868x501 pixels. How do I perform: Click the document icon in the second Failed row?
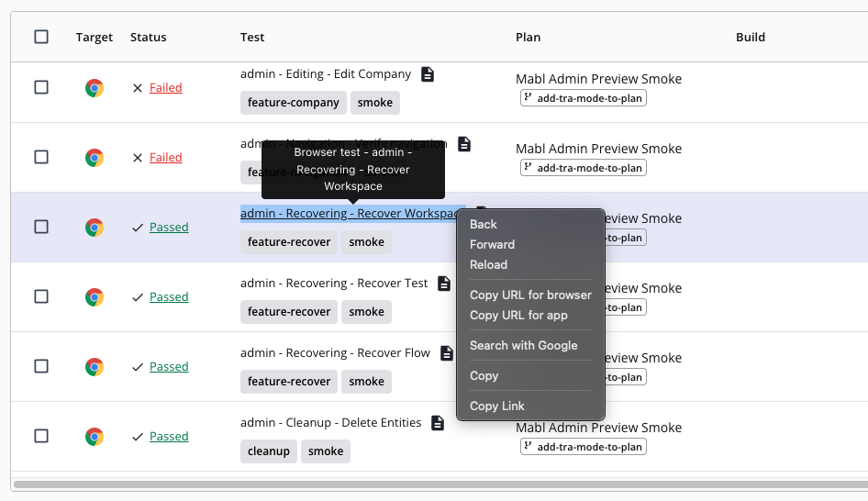point(464,144)
